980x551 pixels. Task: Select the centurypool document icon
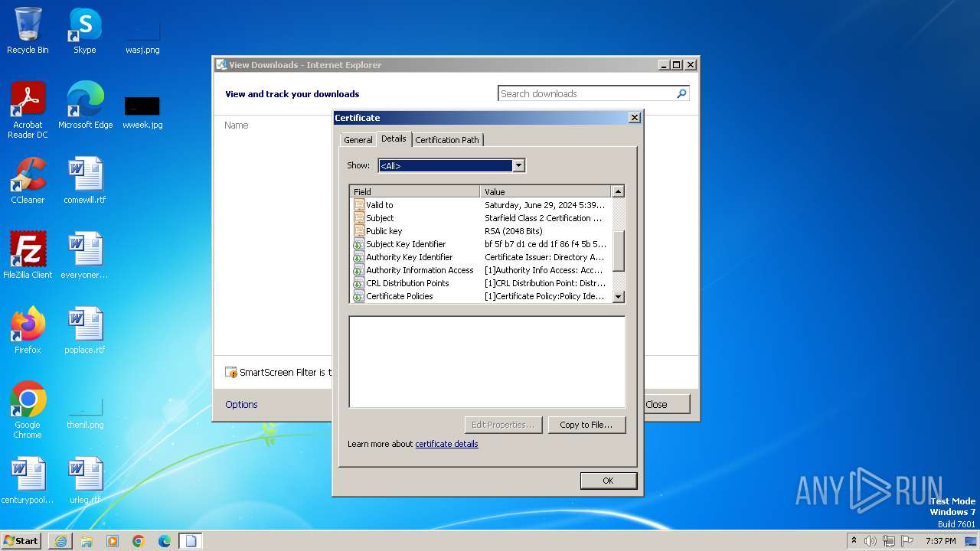(28, 481)
